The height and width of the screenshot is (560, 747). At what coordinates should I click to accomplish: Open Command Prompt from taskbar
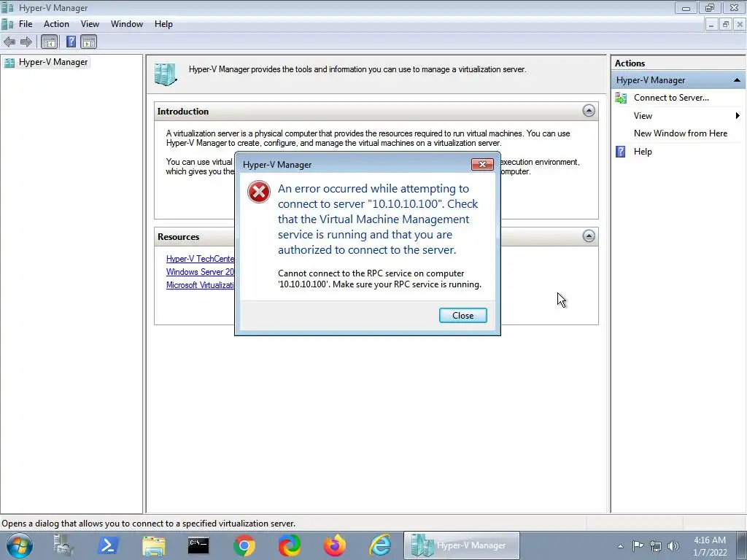(x=198, y=545)
